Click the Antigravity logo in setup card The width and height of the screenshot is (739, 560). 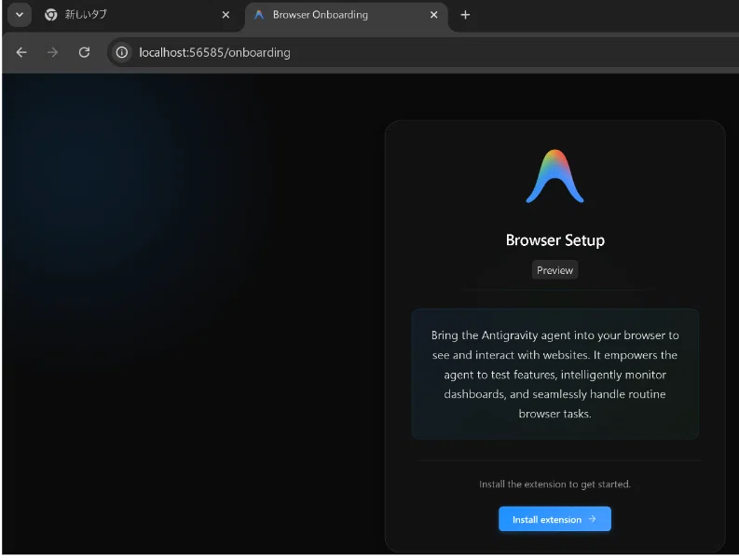tap(554, 176)
